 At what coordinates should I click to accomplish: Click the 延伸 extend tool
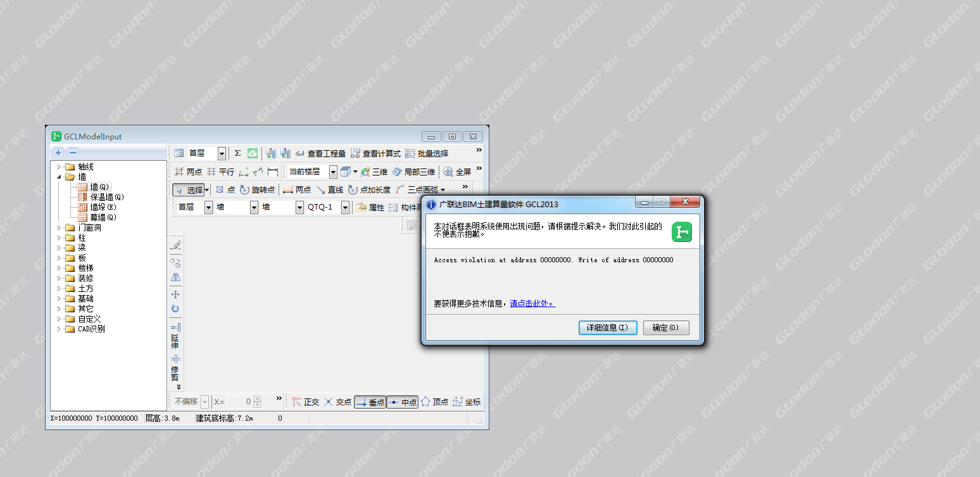(175, 336)
